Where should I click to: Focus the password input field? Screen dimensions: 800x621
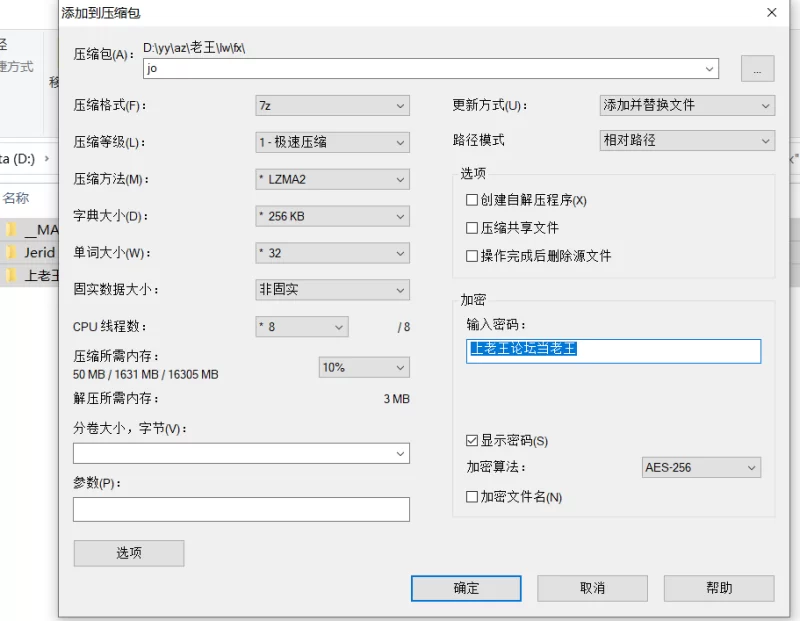pyautogui.click(x=613, y=351)
